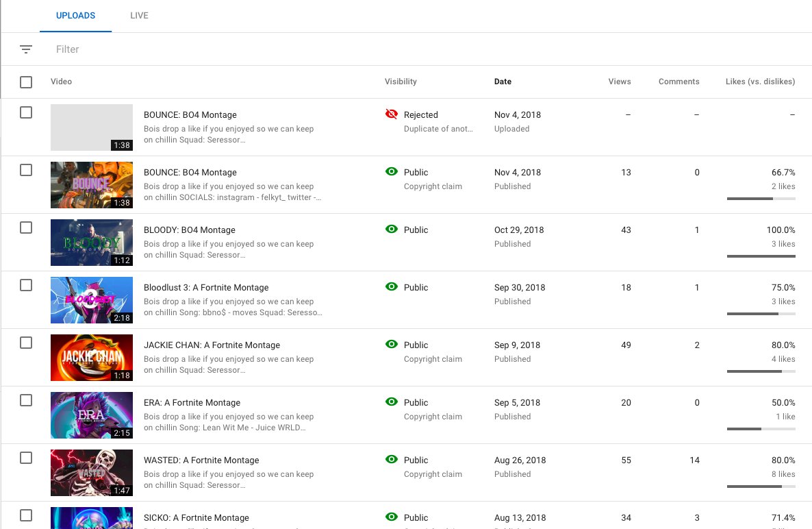812x529 pixels.
Task: Click the '8 likes' text for WASTED
Action: tap(783, 474)
